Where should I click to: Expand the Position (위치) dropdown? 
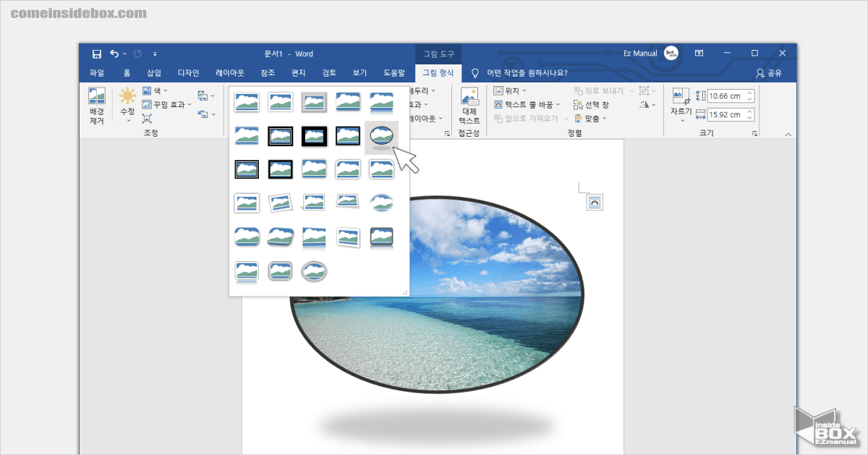click(x=510, y=91)
